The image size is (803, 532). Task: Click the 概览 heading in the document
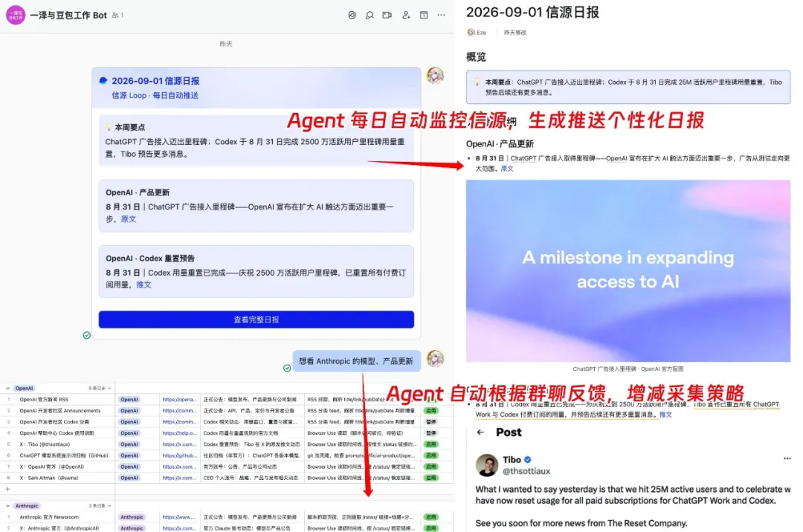pyautogui.click(x=476, y=56)
